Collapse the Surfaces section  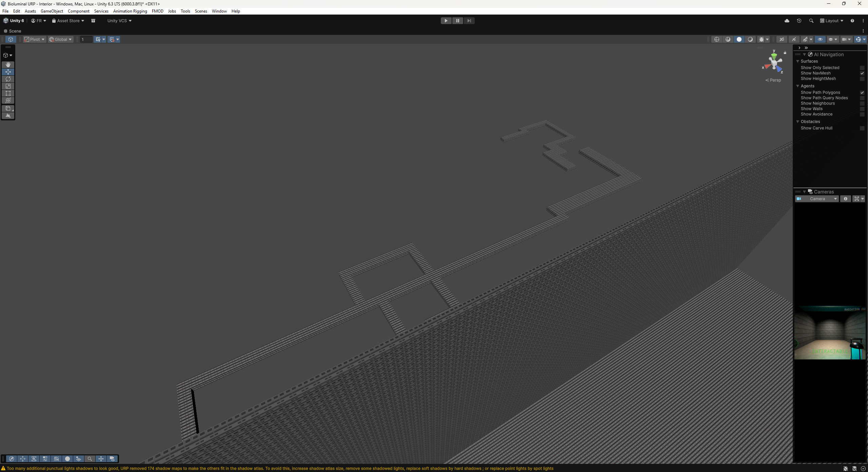798,61
